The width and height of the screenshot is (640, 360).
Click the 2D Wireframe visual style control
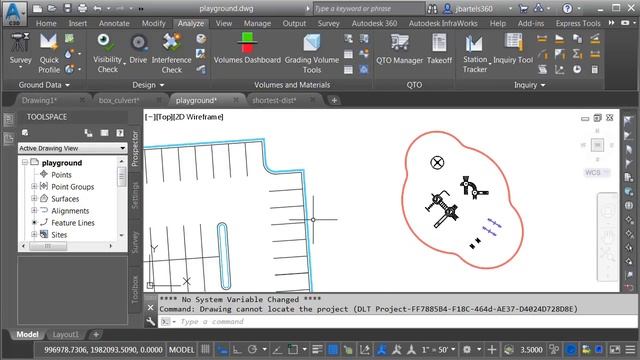[199, 117]
